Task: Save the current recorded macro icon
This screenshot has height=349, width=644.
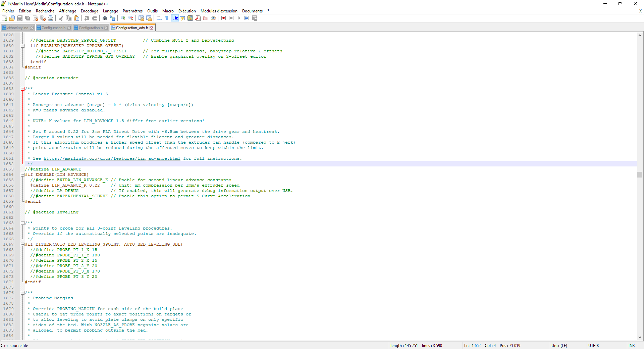Action: [255, 18]
